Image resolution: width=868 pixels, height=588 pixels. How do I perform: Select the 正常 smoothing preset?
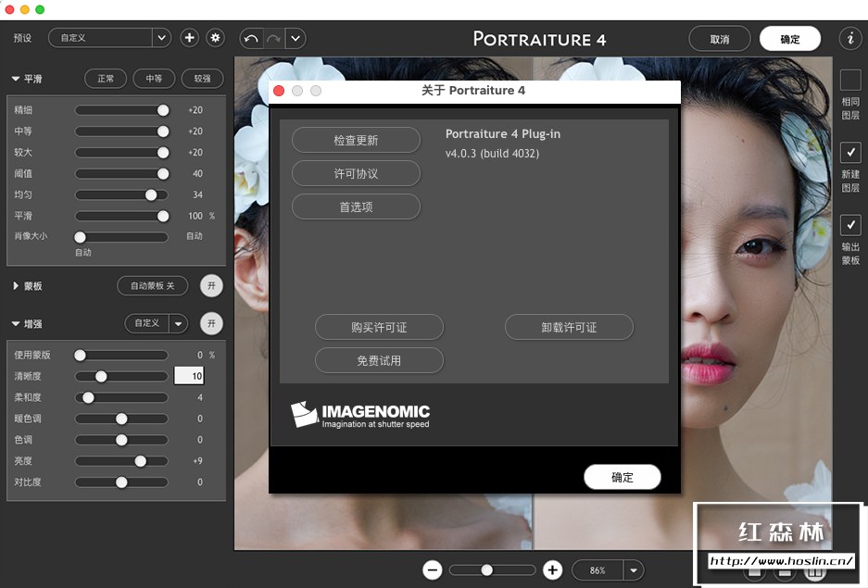point(106,79)
